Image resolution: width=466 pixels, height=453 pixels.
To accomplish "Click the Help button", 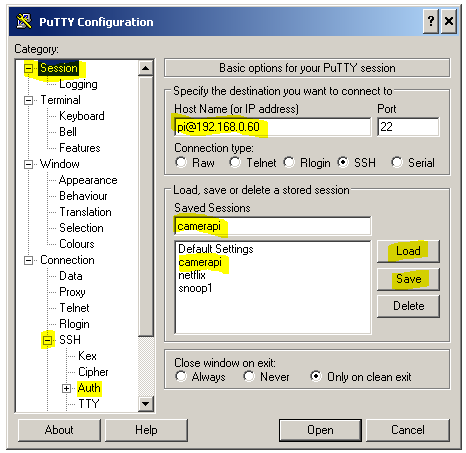I will pyautogui.click(x=146, y=430).
